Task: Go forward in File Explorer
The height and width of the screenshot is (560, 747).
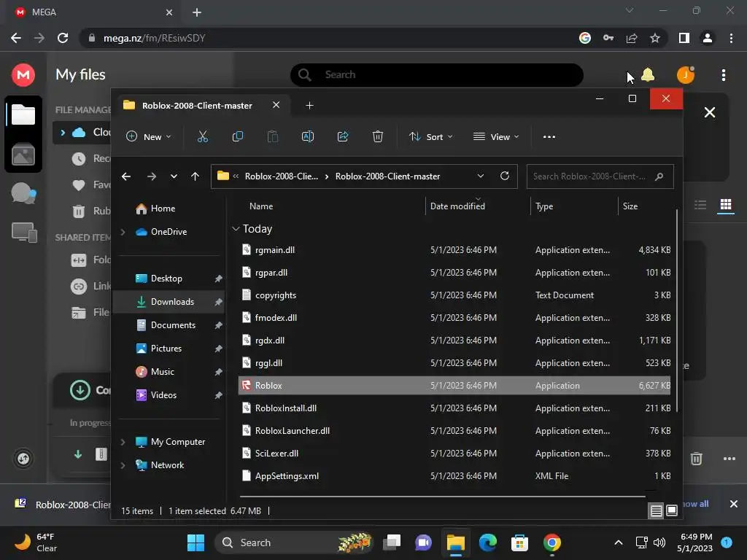Action: [152, 176]
